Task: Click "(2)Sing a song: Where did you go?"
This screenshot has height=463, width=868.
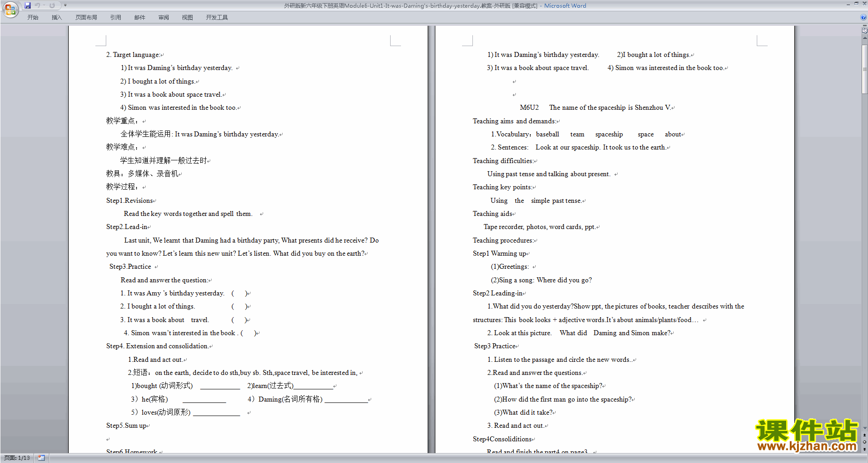Action: [x=541, y=280]
